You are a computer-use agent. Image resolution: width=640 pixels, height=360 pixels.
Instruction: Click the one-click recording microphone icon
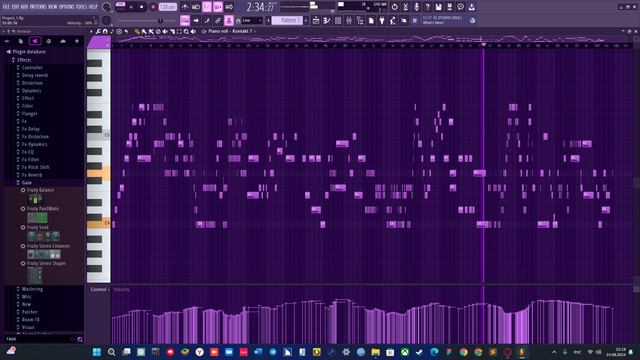(x=416, y=7)
